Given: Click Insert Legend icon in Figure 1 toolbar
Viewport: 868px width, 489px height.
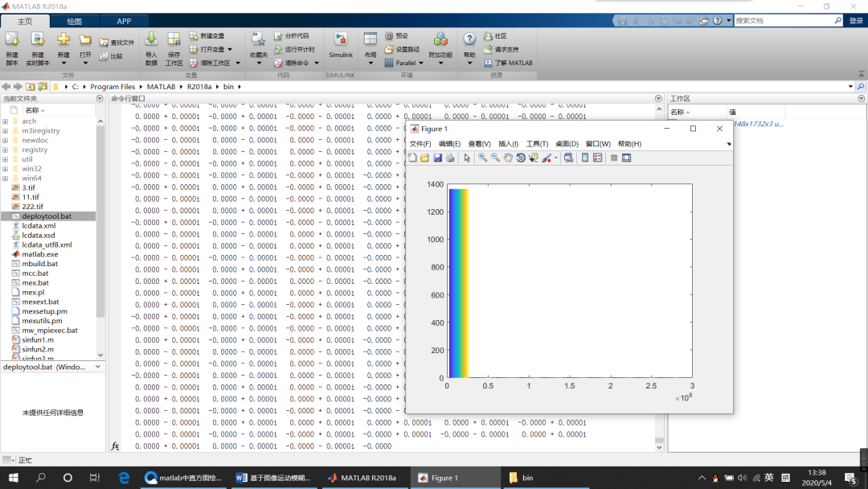Looking at the screenshot, I should (x=597, y=158).
